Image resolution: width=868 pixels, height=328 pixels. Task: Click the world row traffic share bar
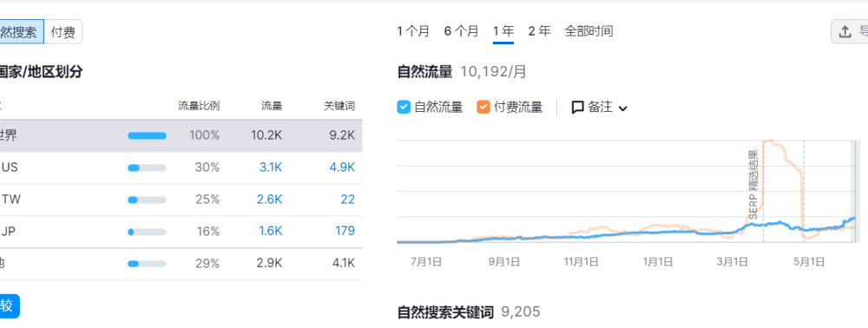click(x=147, y=135)
